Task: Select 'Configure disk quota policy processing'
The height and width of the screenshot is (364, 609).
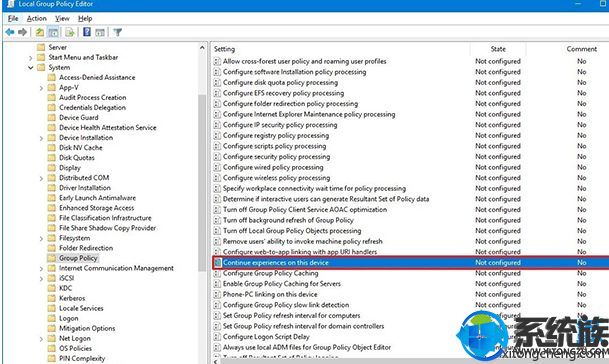Action: click(x=280, y=82)
